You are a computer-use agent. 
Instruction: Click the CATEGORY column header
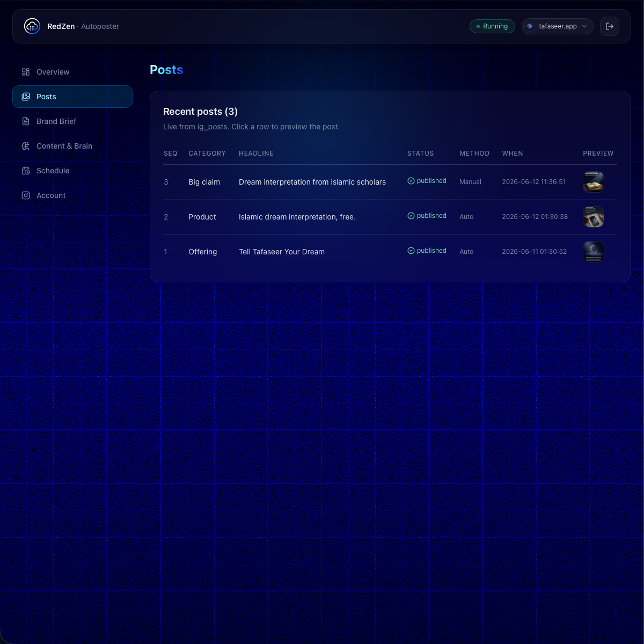click(x=207, y=153)
